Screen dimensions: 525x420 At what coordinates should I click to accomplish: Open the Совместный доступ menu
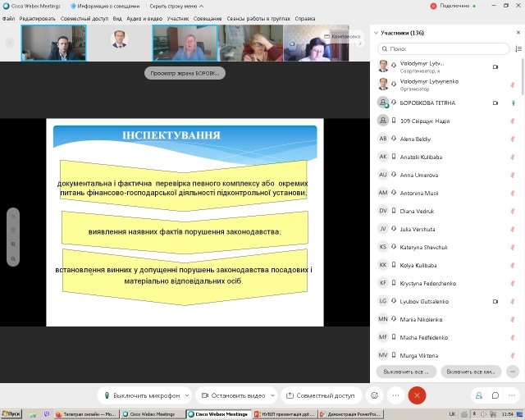84,18
